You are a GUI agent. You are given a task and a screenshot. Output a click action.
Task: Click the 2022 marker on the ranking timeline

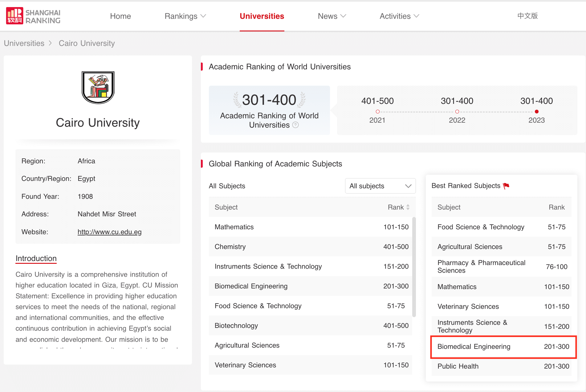pyautogui.click(x=457, y=112)
